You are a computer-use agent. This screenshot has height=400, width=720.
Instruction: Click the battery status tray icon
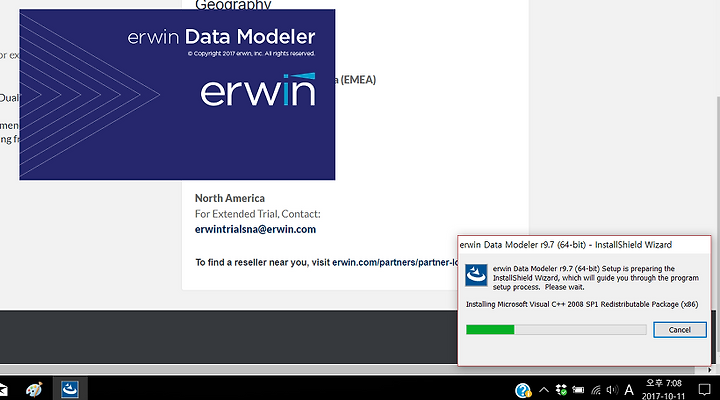click(578, 390)
